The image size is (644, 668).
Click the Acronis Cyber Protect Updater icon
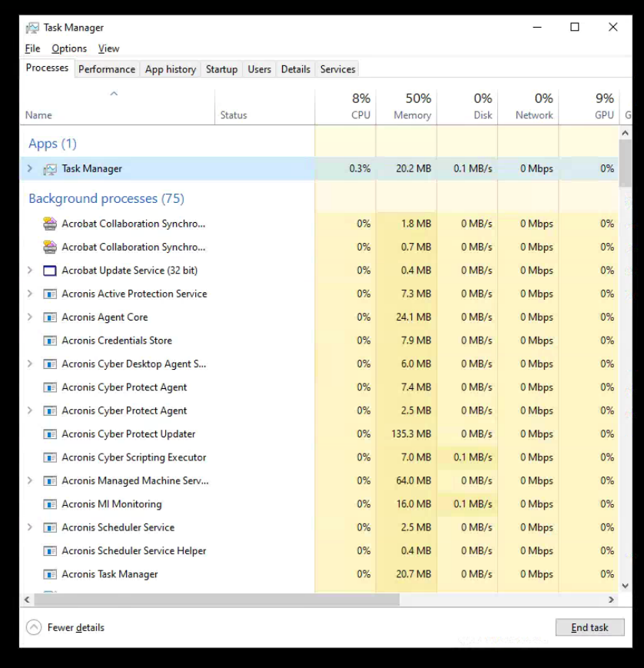pos(50,434)
